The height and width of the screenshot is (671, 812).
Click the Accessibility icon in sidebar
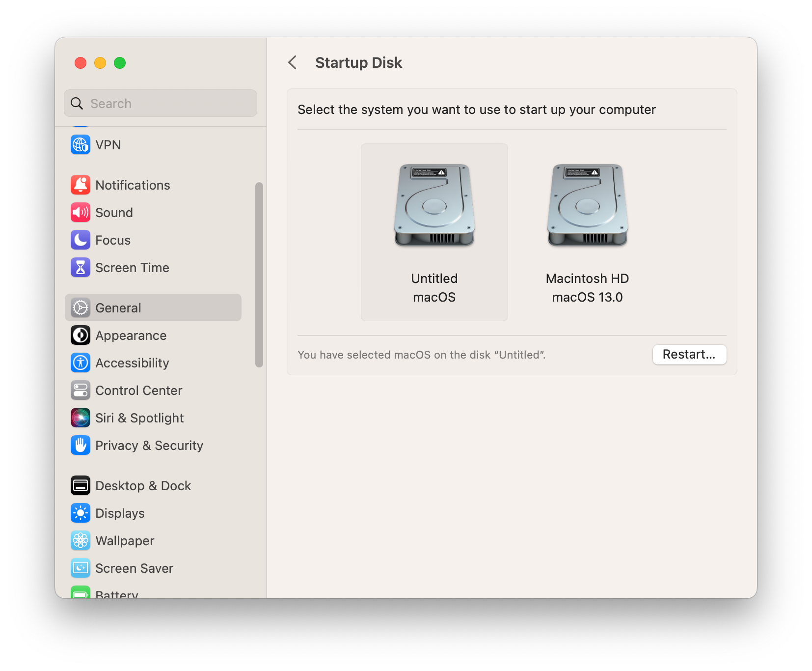(81, 363)
